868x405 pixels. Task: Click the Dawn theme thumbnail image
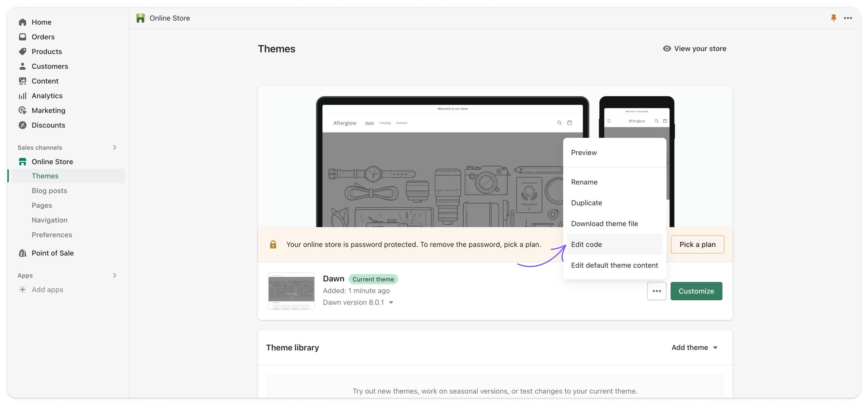point(291,291)
